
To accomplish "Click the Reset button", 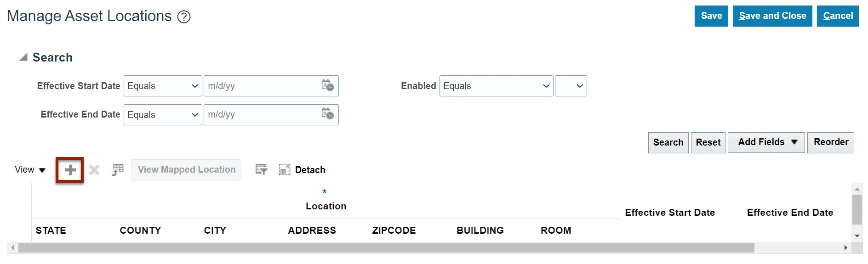I will (x=708, y=142).
